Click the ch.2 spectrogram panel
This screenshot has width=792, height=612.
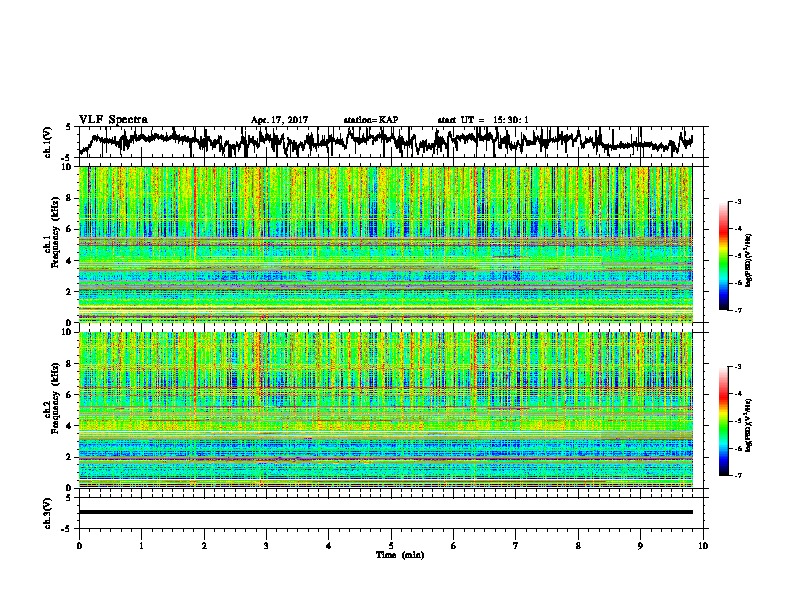[x=386, y=410]
